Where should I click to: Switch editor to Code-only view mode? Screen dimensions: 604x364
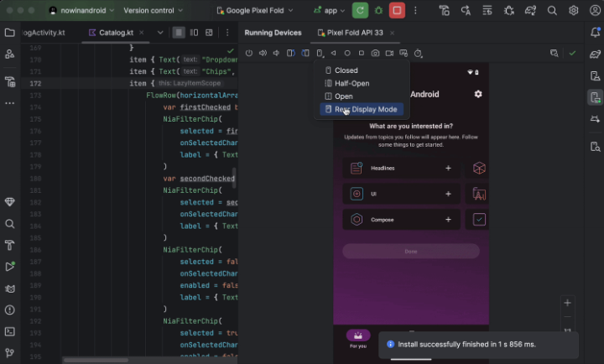[179, 33]
